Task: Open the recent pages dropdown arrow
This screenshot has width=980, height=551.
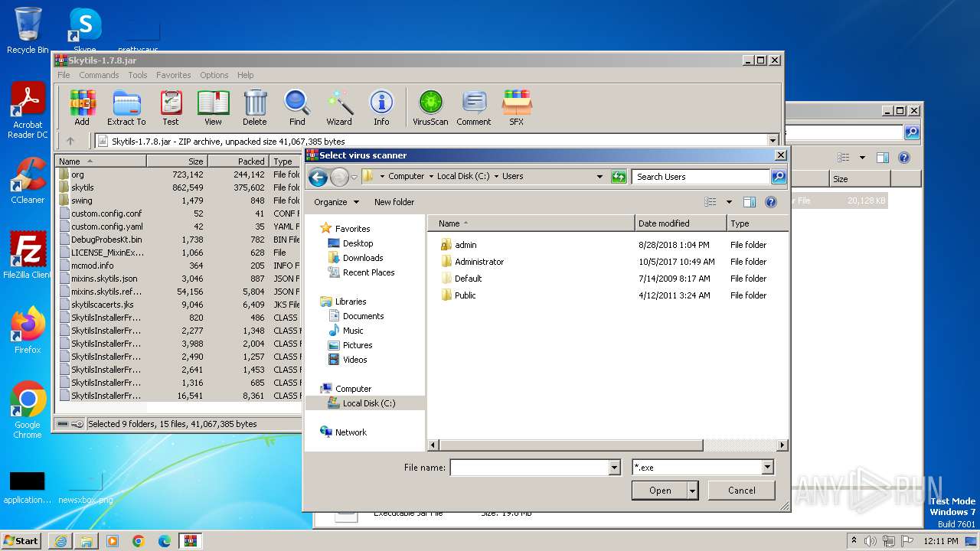Action: coord(354,177)
